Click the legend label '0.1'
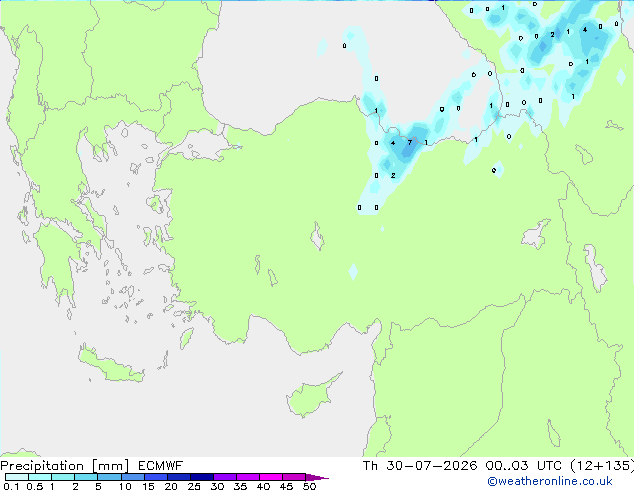Image resolution: width=634 pixels, height=490 pixels. 11,486
